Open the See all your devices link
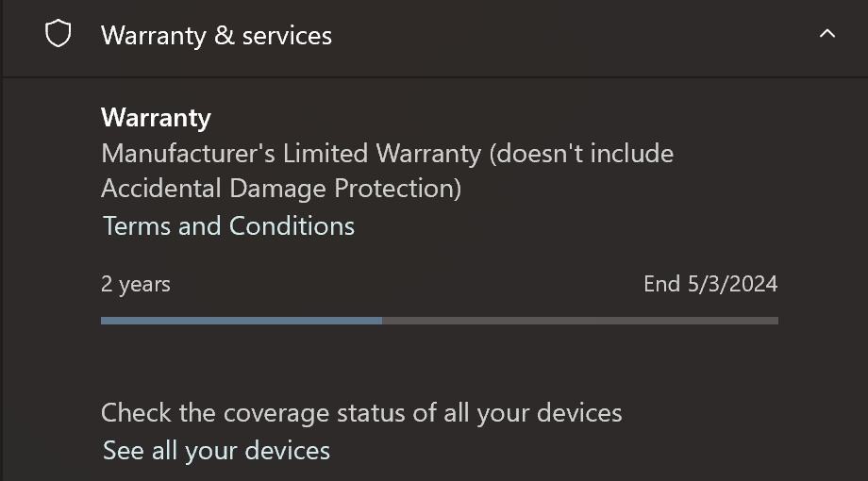Image resolution: width=868 pixels, height=481 pixels. 216,451
